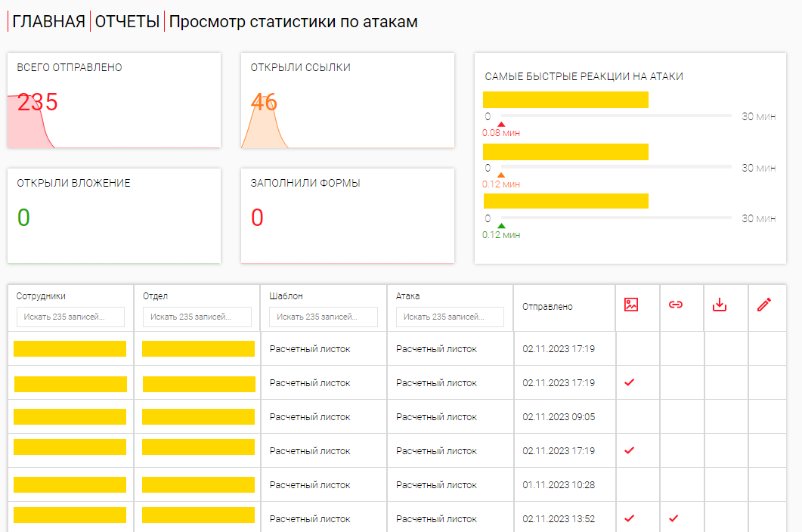Go to the ОТЧЕТЫ breadcrumb
The image size is (802, 532).
pos(127,22)
